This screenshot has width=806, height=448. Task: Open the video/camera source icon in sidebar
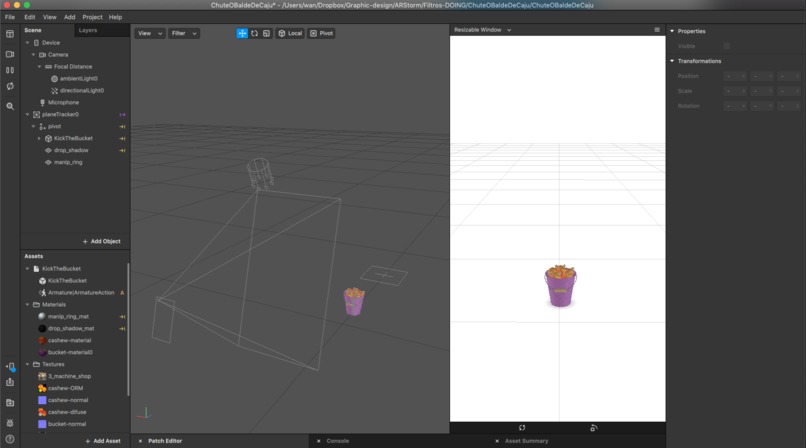click(10, 54)
